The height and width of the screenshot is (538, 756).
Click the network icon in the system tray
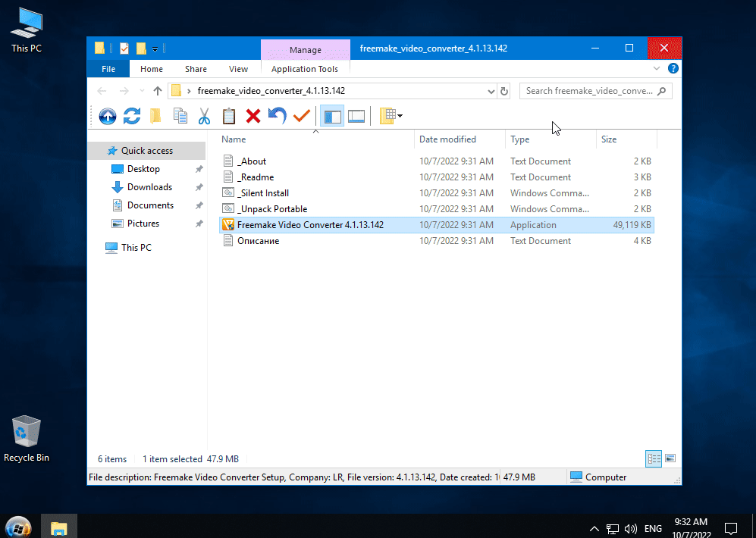click(x=613, y=529)
